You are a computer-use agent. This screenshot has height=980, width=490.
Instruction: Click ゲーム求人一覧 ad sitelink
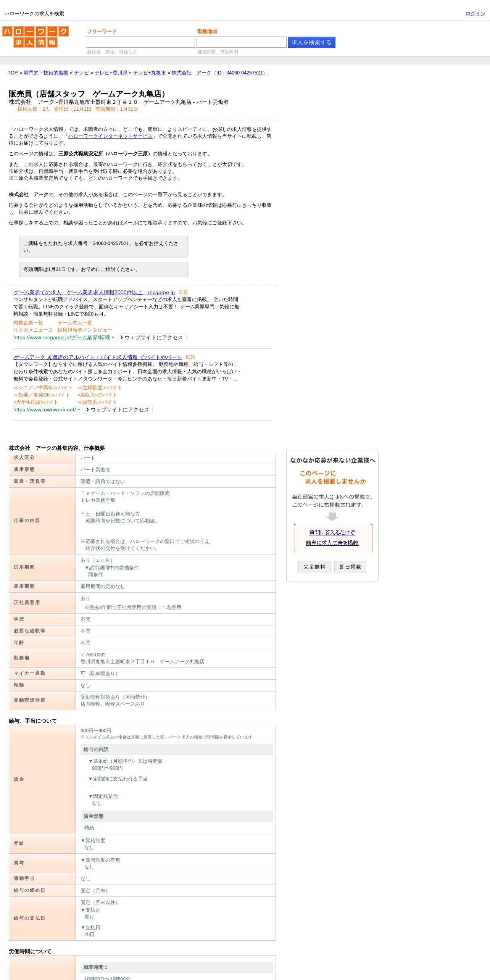pyautogui.click(x=75, y=323)
